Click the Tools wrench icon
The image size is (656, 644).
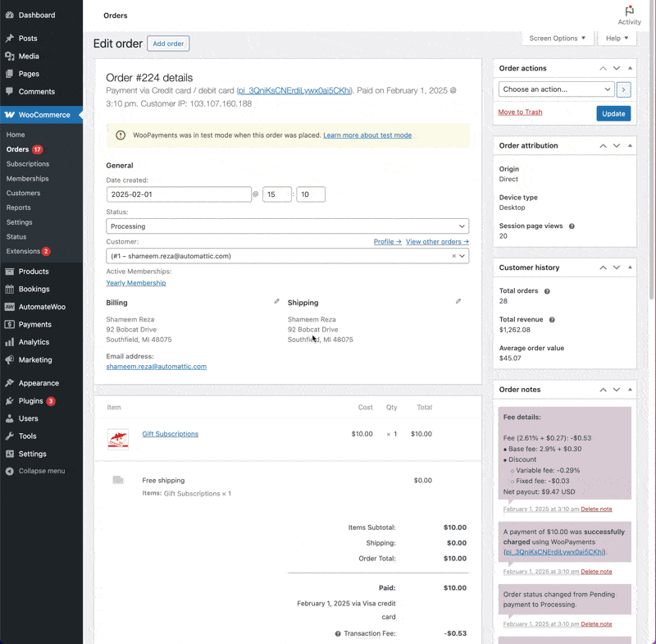[x=10, y=436]
